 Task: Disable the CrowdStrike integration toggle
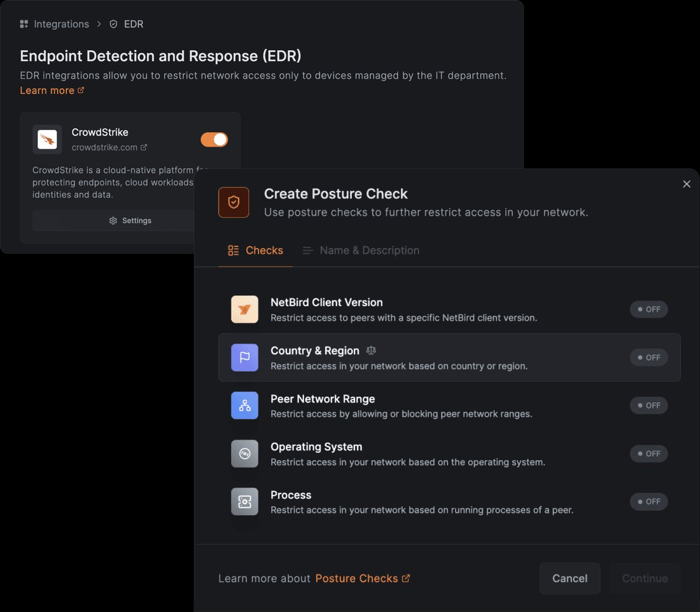[214, 139]
